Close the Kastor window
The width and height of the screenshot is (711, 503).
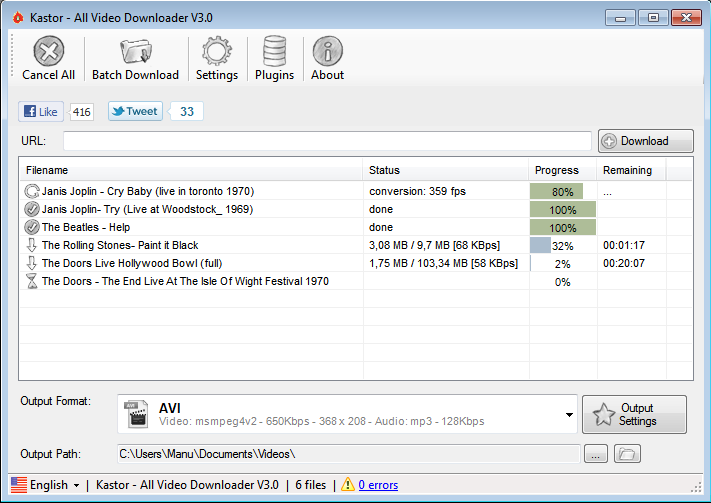[687, 18]
